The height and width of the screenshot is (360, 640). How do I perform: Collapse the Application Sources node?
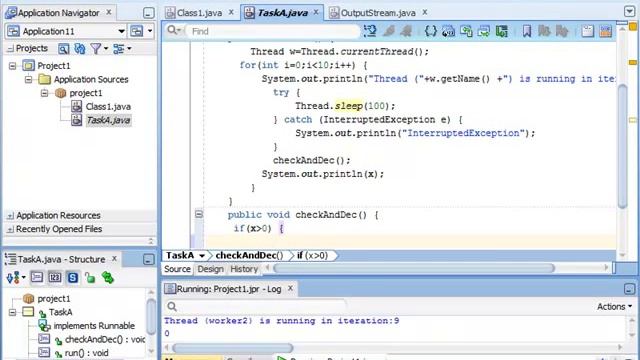[28, 80]
